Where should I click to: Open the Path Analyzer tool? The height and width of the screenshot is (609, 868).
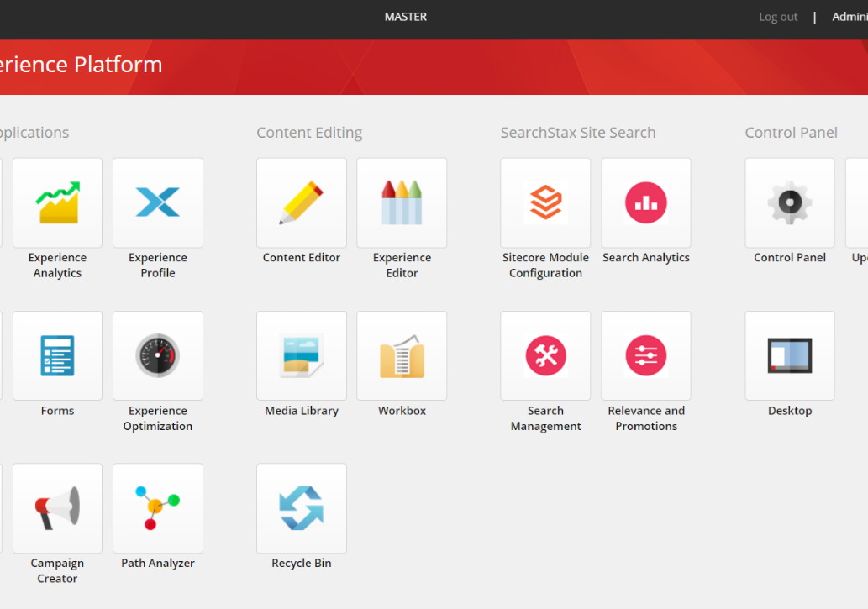157,508
